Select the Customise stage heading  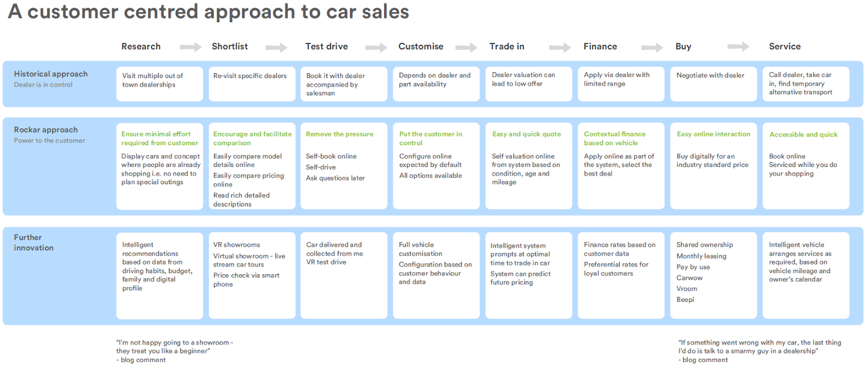(421, 47)
